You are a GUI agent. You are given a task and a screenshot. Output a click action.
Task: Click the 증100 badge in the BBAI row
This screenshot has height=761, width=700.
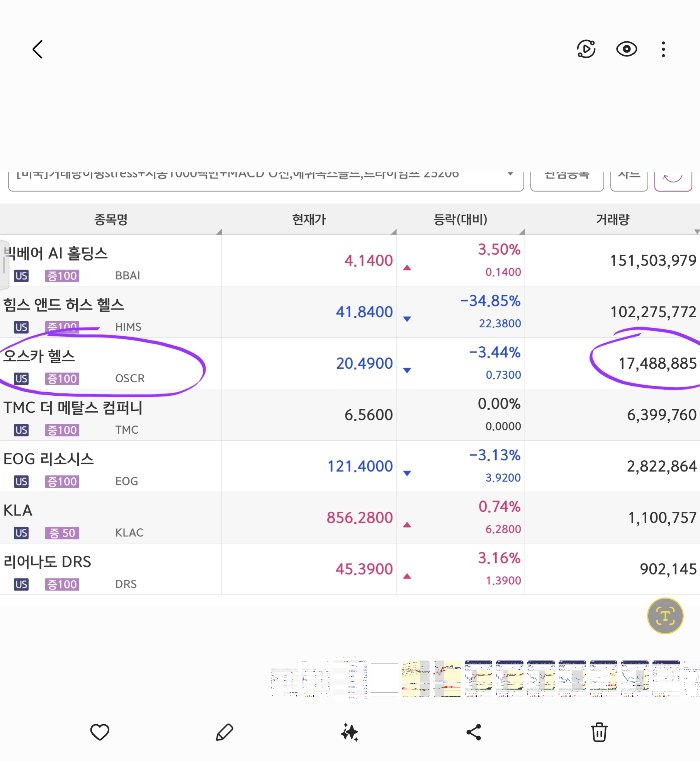pos(62,276)
